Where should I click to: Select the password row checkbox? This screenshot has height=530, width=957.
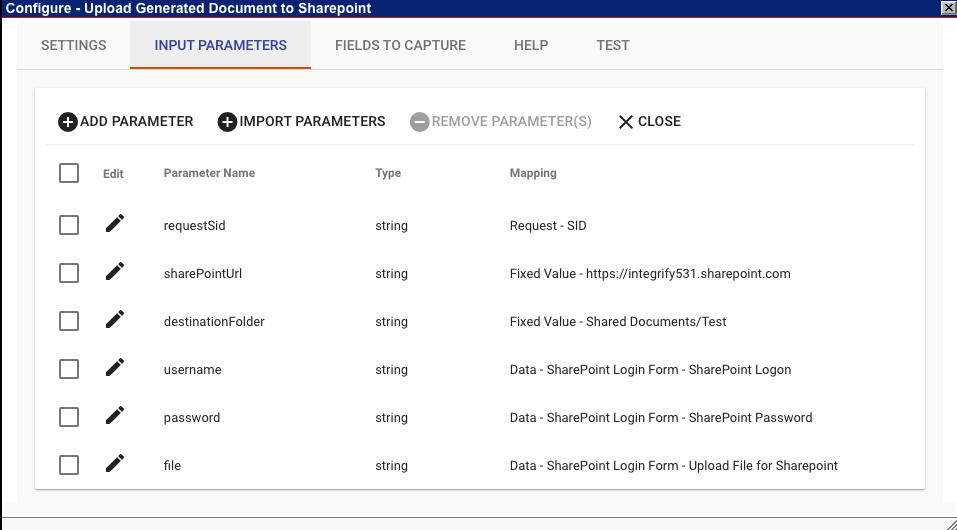[x=69, y=417]
